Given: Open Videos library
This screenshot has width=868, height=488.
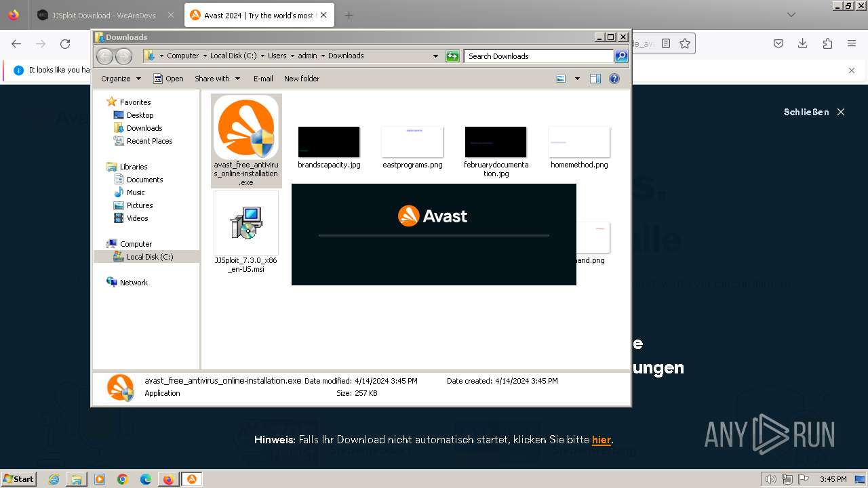Looking at the screenshot, I should (x=137, y=218).
